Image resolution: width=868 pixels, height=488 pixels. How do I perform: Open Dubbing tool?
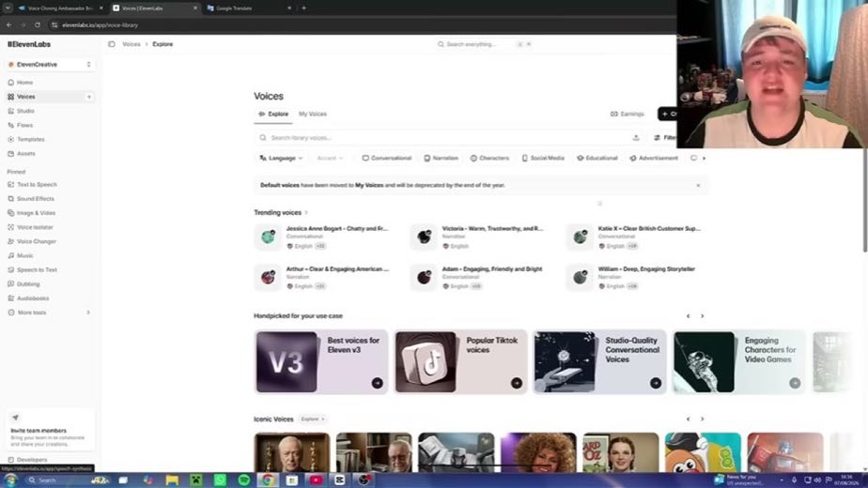[27, 284]
